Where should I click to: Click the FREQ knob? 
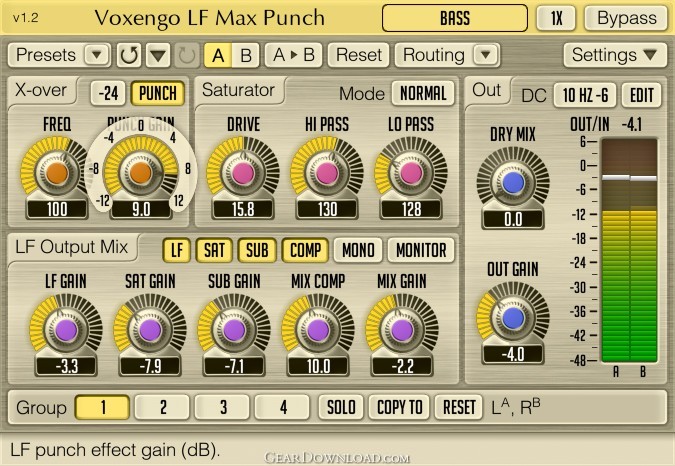point(57,173)
